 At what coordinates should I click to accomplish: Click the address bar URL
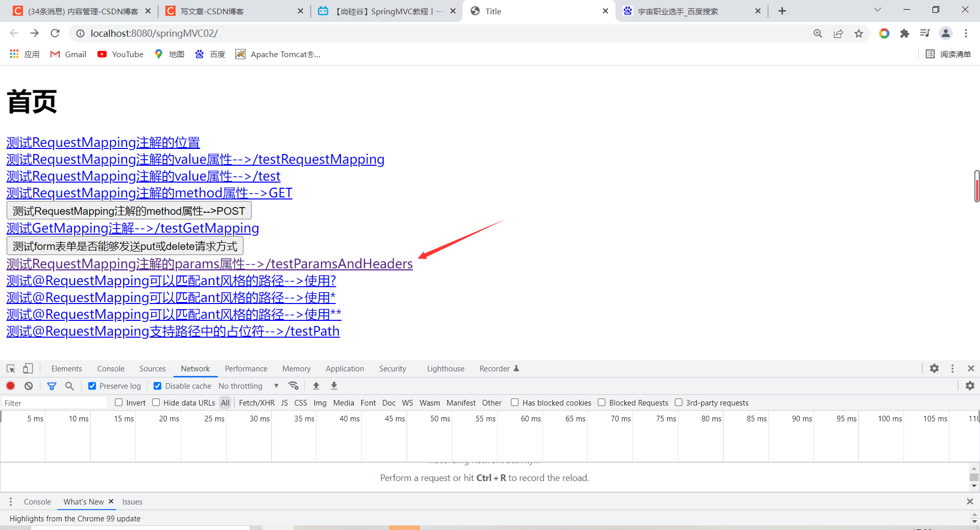coord(154,33)
